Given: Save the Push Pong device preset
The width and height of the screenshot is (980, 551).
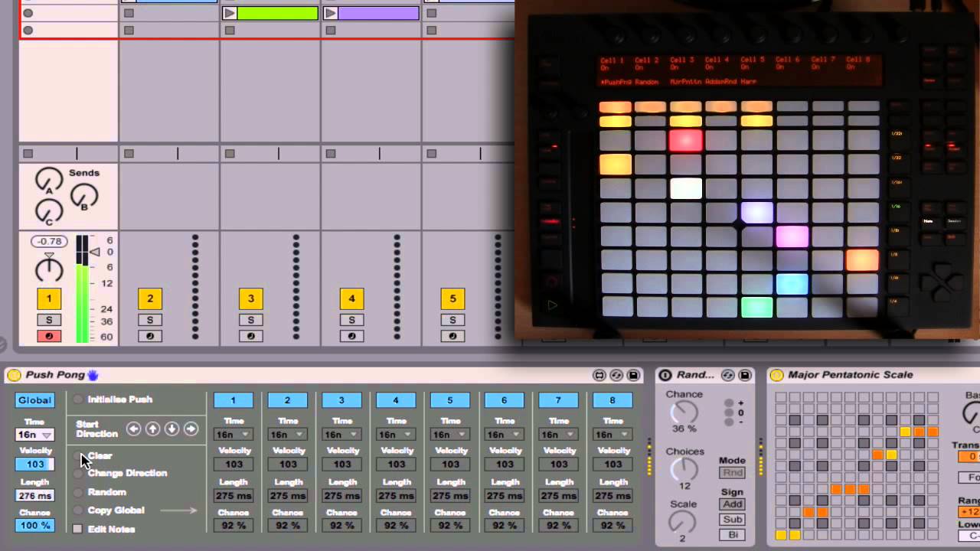Looking at the screenshot, I should (633, 375).
